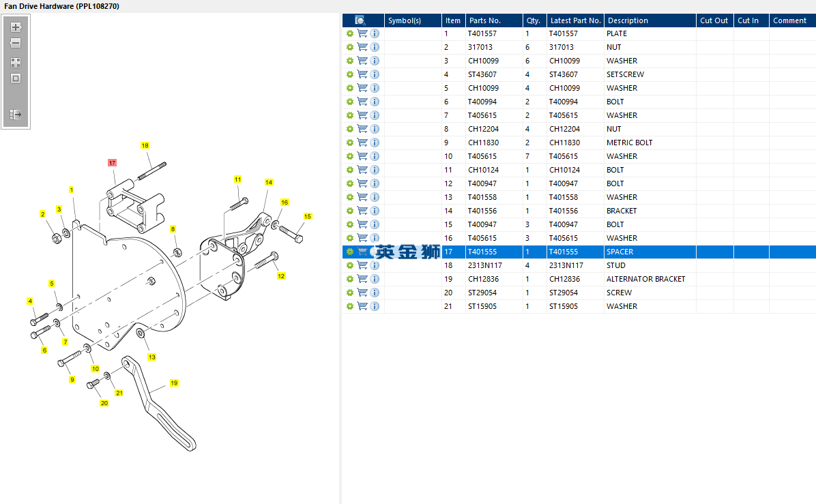Zoom out of the parts diagram
This screenshot has width=816, height=504.
16,43
